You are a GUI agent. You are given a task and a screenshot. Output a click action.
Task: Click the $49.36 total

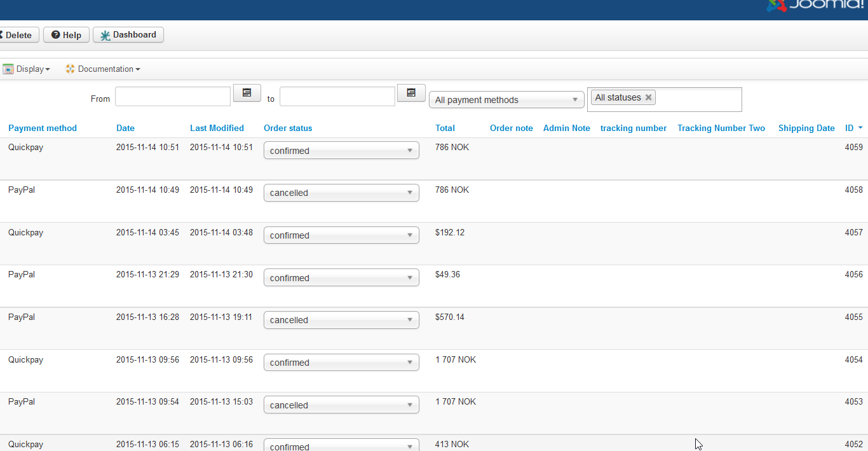(x=447, y=274)
